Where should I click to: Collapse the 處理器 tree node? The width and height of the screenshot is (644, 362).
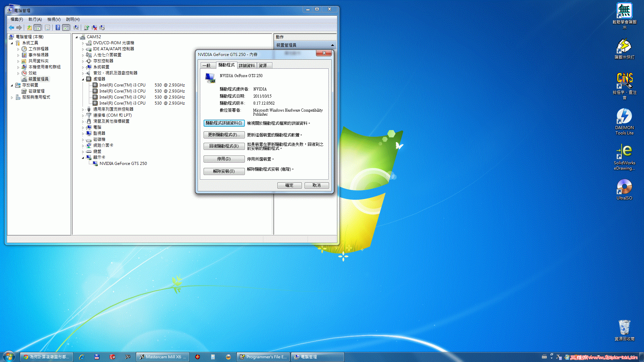point(83,79)
